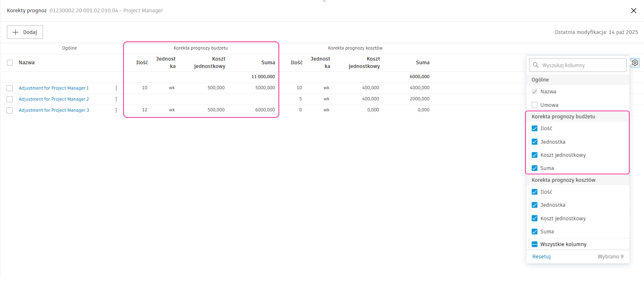
Task: Click the budget quantity 12 cell
Action: [x=145, y=110]
